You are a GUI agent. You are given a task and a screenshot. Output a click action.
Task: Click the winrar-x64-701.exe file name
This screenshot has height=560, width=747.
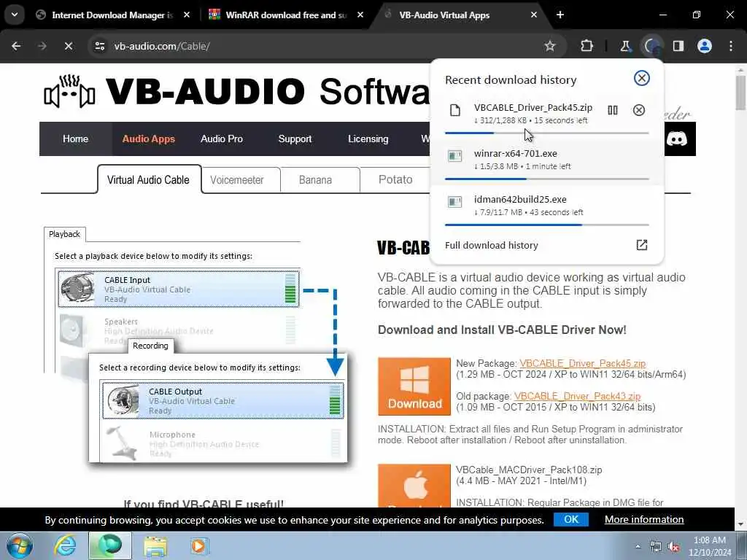pos(515,153)
